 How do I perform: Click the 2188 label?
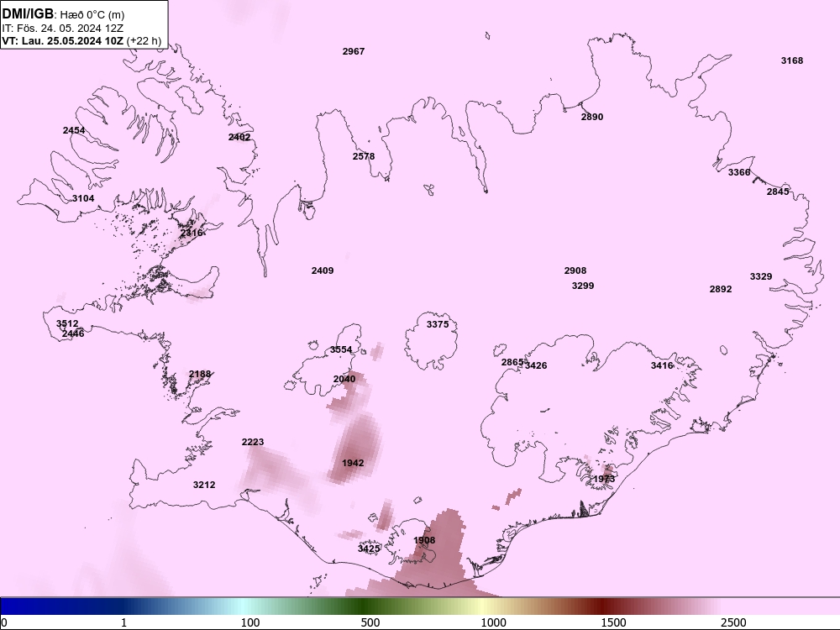click(x=200, y=374)
